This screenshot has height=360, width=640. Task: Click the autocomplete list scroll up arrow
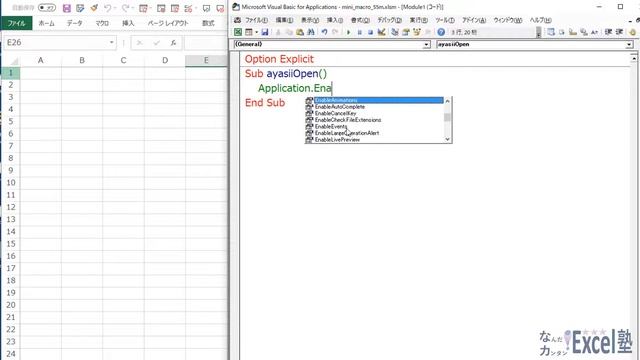(x=447, y=100)
